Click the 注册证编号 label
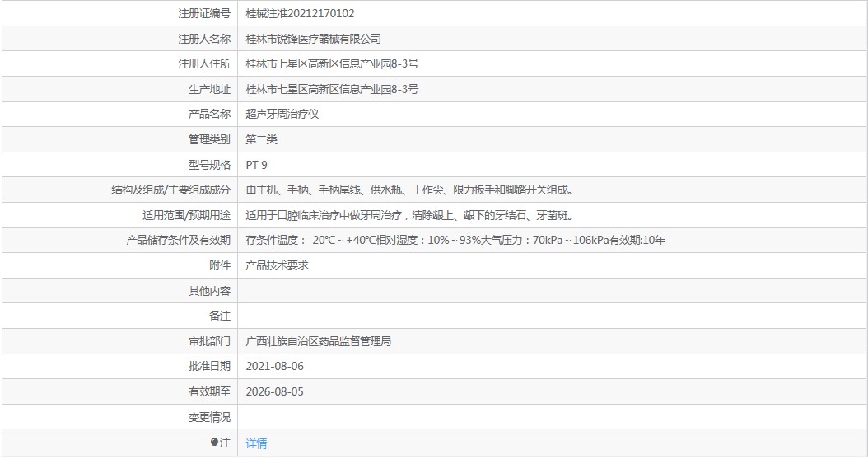868x459 pixels. (204, 13)
